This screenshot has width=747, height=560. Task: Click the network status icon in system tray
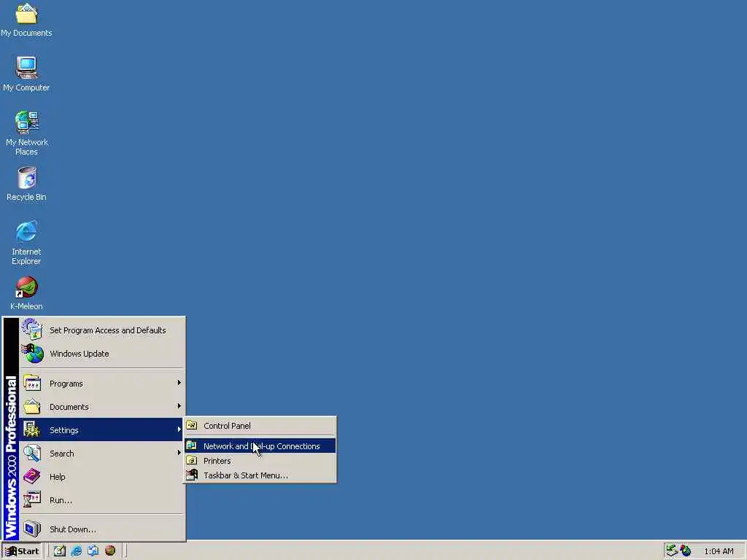tap(672, 551)
